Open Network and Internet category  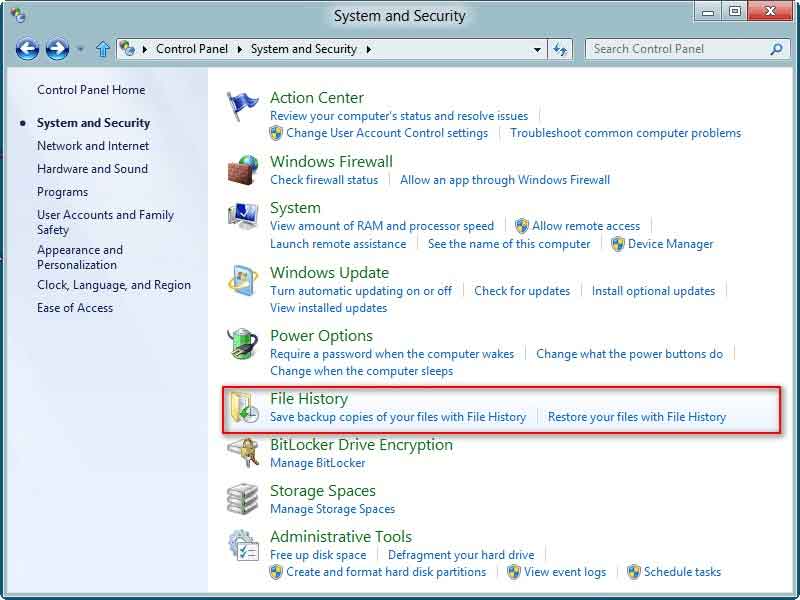(x=93, y=146)
